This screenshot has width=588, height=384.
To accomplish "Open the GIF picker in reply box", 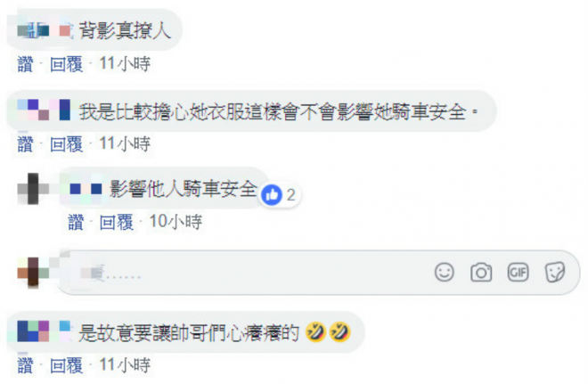I will pos(518,273).
